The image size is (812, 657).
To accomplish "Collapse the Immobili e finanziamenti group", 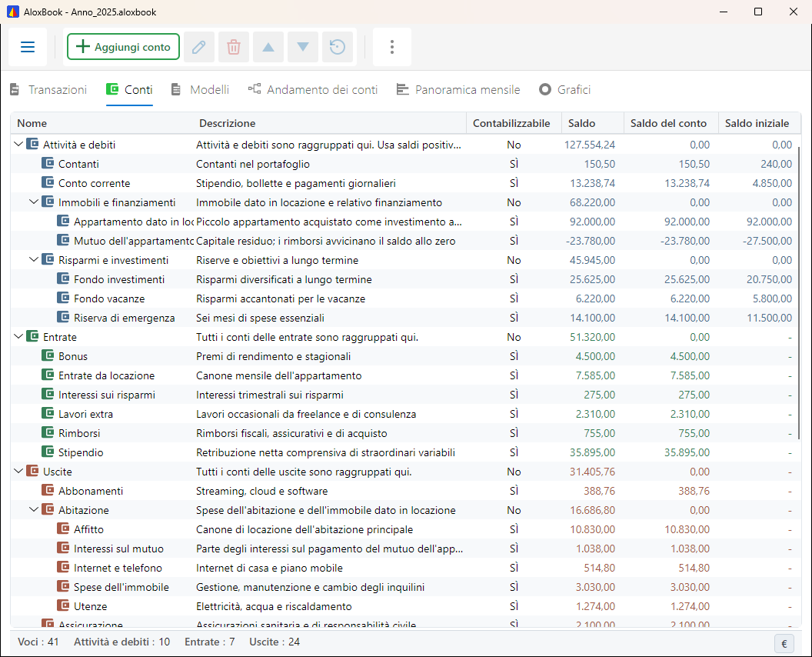I will click(34, 202).
